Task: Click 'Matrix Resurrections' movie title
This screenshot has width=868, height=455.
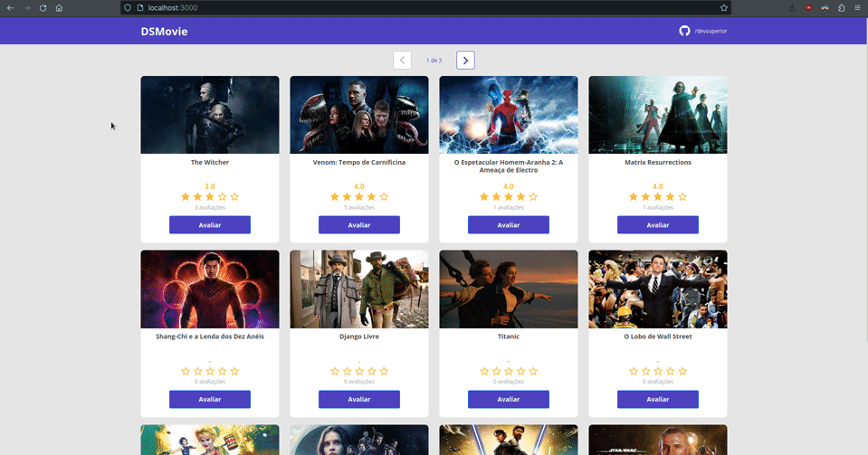Action: click(x=658, y=162)
